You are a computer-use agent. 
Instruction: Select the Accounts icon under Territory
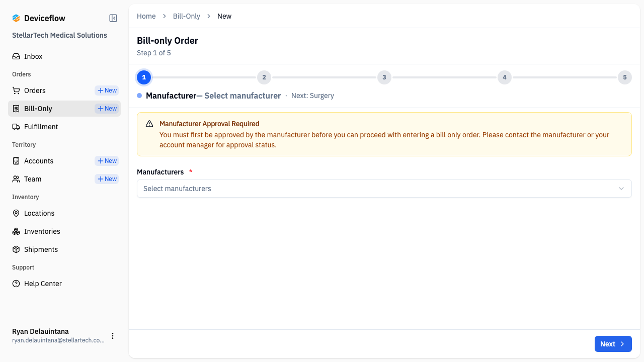click(x=16, y=161)
